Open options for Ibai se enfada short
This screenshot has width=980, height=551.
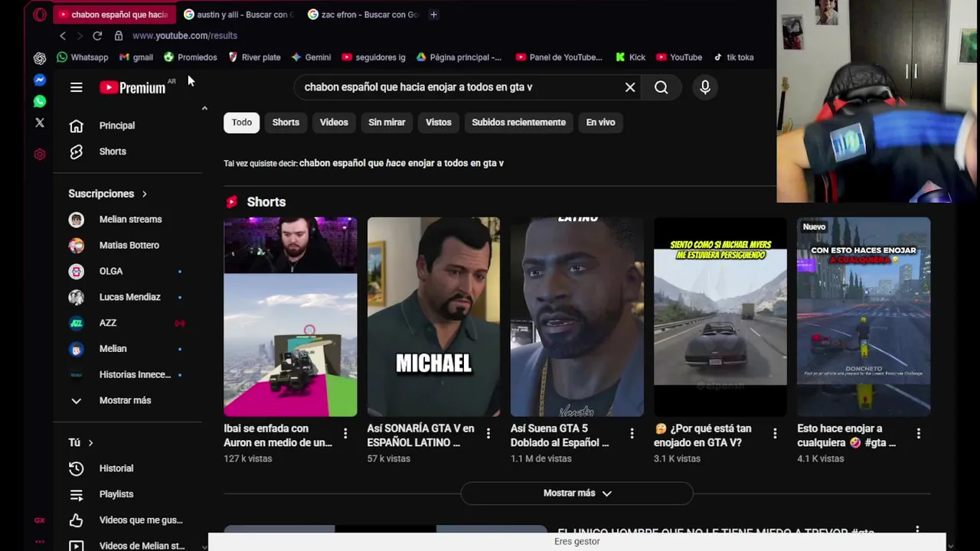point(345,434)
